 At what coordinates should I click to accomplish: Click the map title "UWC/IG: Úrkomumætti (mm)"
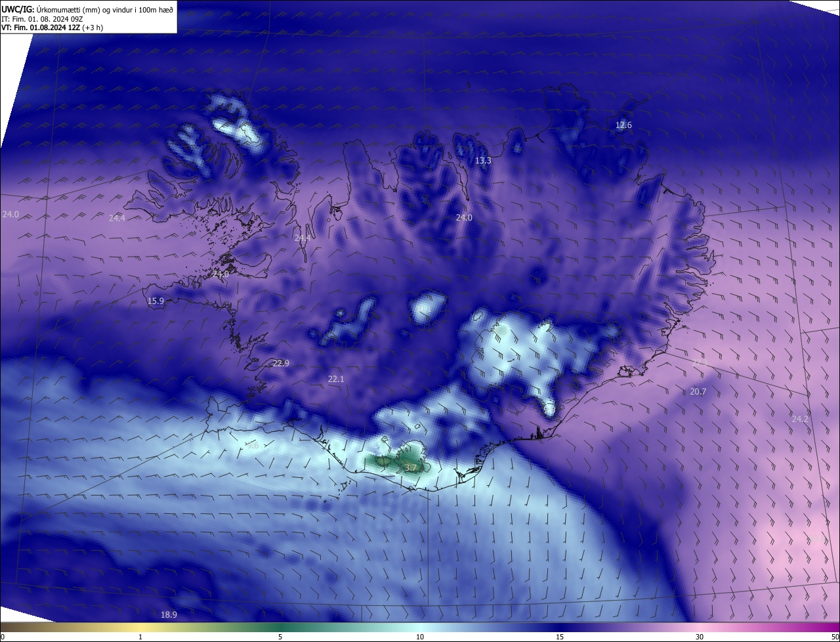tap(50, 9)
